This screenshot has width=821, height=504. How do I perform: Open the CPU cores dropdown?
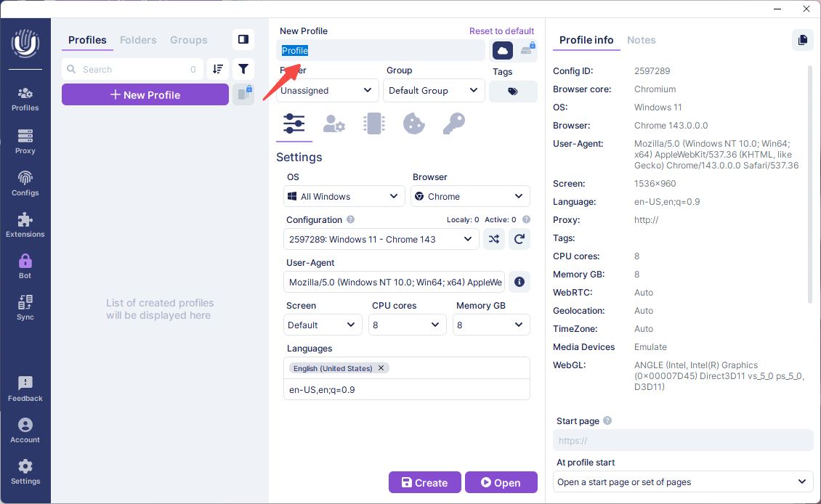407,325
